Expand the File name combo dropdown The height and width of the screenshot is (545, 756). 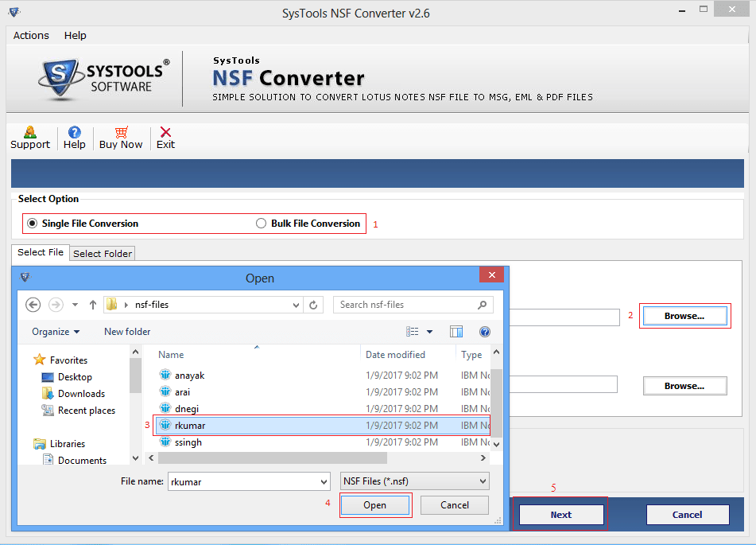324,482
